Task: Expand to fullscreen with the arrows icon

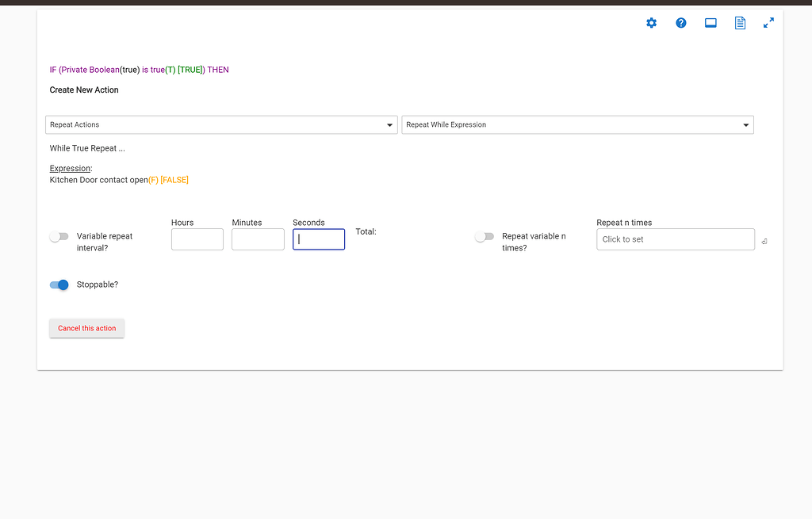Action: coord(768,23)
